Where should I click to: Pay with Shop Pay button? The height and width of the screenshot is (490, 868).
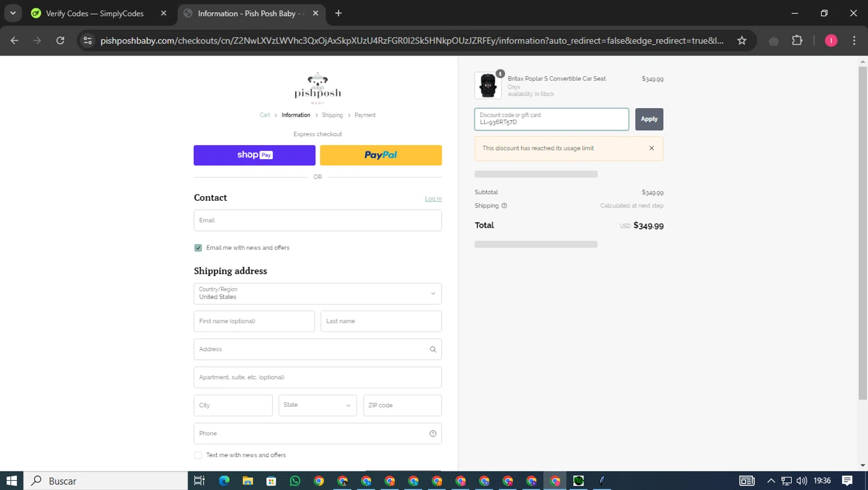pyautogui.click(x=255, y=155)
